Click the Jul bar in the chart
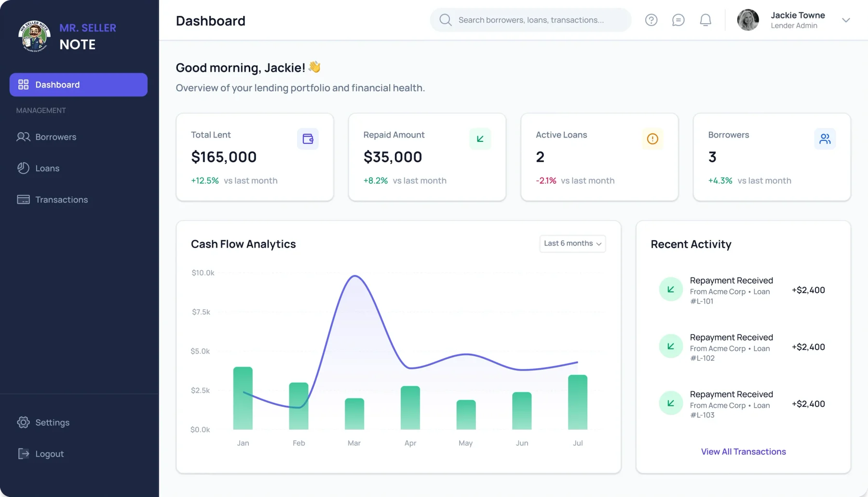This screenshot has width=868, height=497. (x=578, y=402)
